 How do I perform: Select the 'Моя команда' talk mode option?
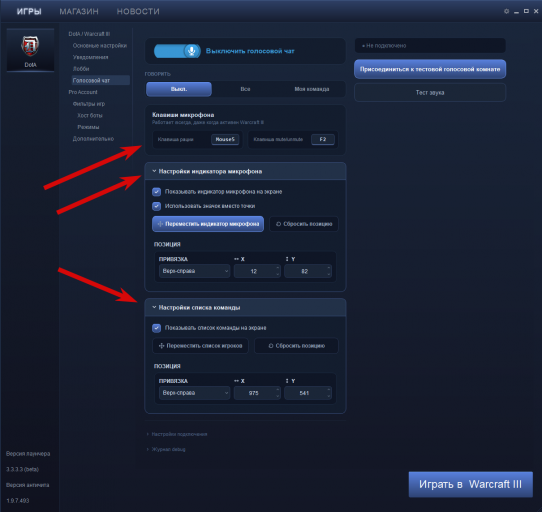(311, 89)
